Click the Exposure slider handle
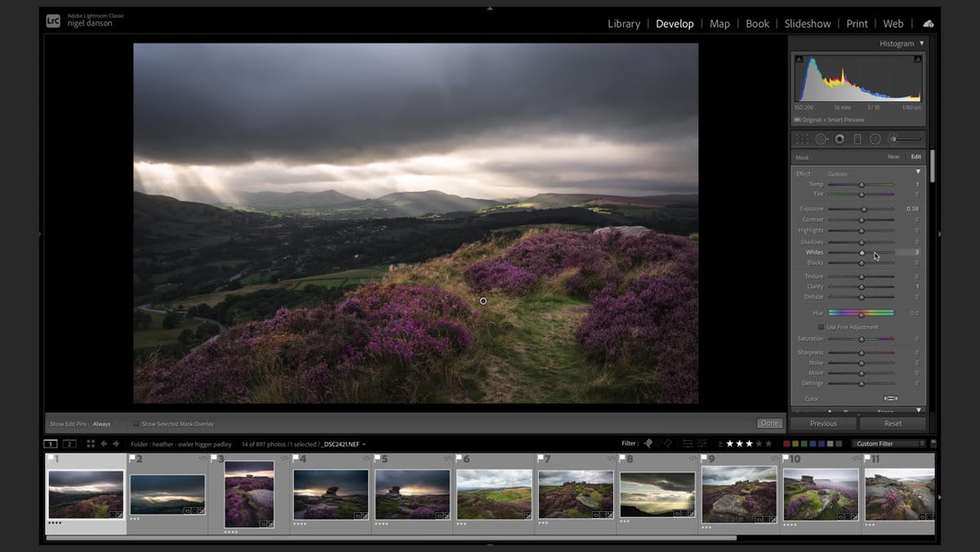Image resolution: width=980 pixels, height=552 pixels. coord(864,209)
